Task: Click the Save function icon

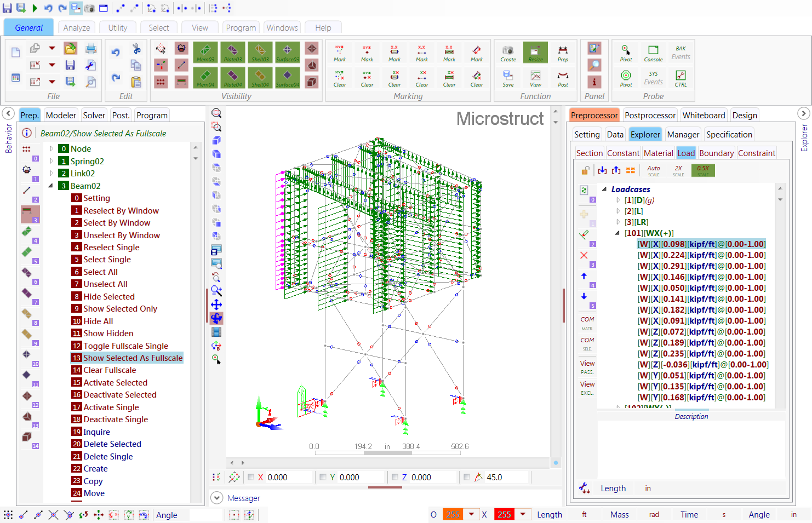Action: tap(508, 78)
